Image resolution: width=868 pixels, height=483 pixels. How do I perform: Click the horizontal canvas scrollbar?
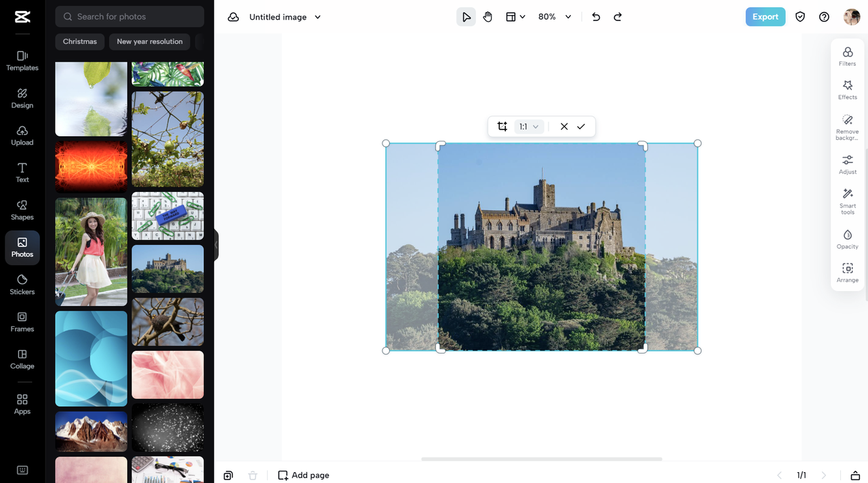point(541,459)
